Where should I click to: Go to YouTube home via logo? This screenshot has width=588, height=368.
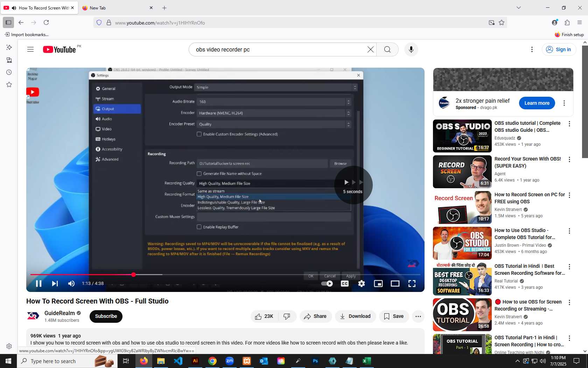coord(59,49)
